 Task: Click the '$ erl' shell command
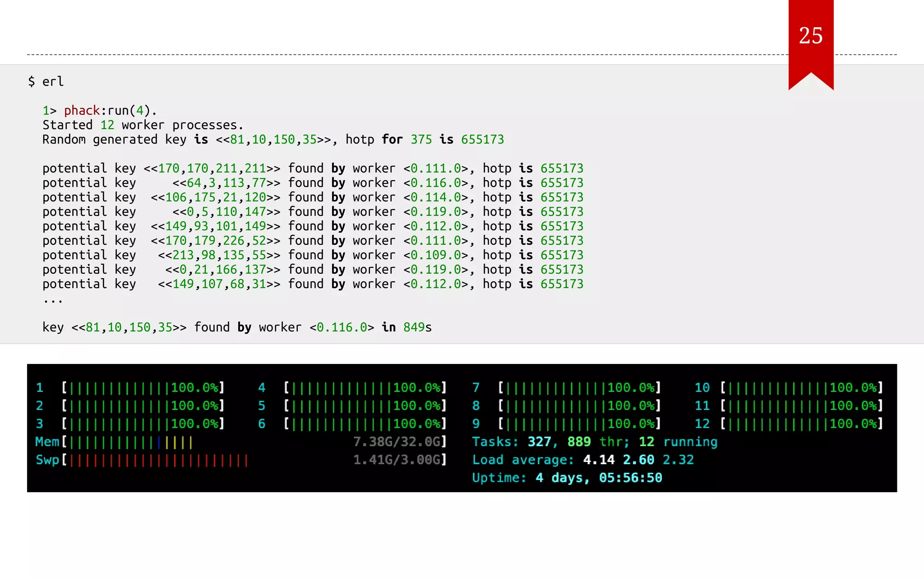(46, 81)
